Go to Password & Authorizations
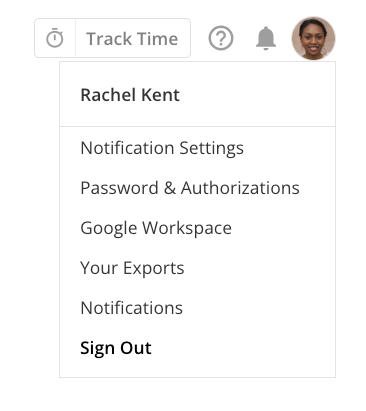 click(190, 188)
